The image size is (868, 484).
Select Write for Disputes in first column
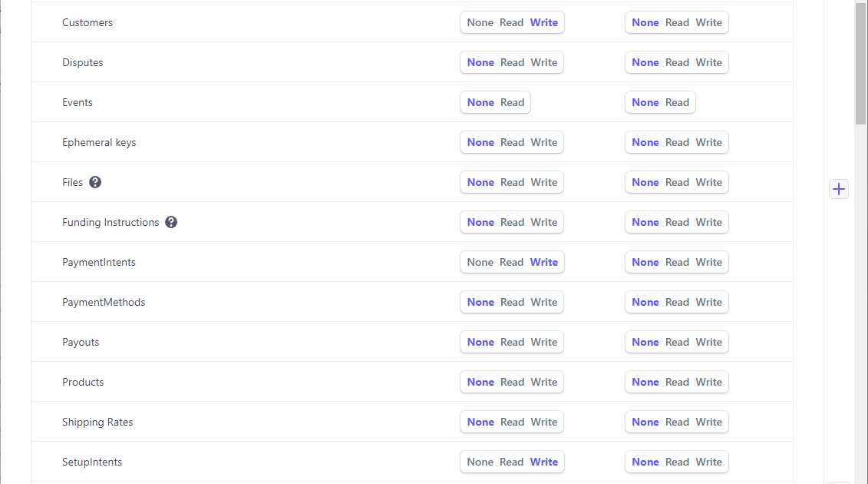click(544, 62)
